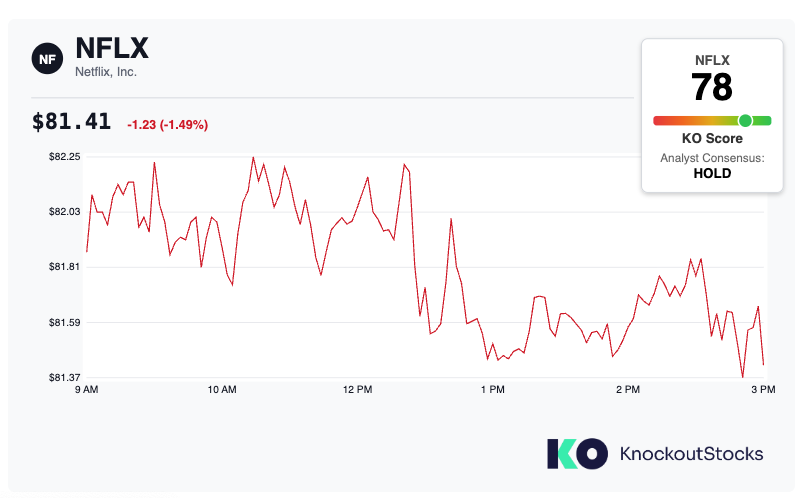Click the KnockoutStocks brand name
Screen dimensions: 801x498
(692, 454)
